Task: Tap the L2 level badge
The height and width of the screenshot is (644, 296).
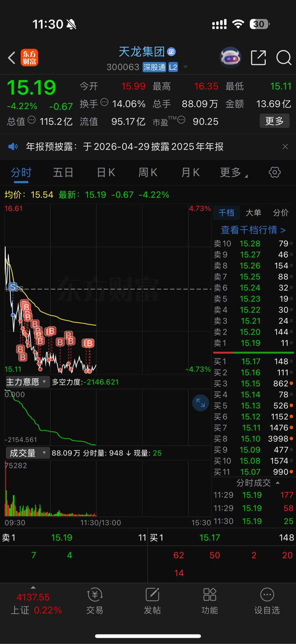Action: pos(173,67)
